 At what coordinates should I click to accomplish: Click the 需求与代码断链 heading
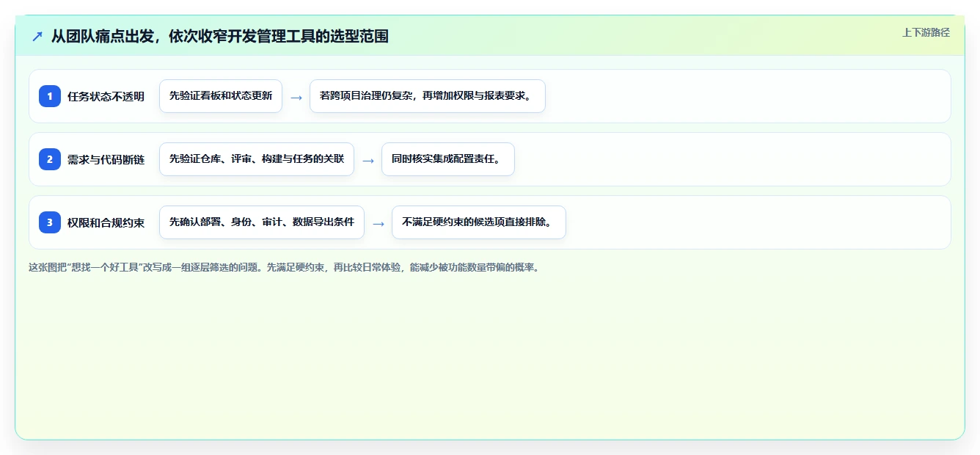[106, 159]
